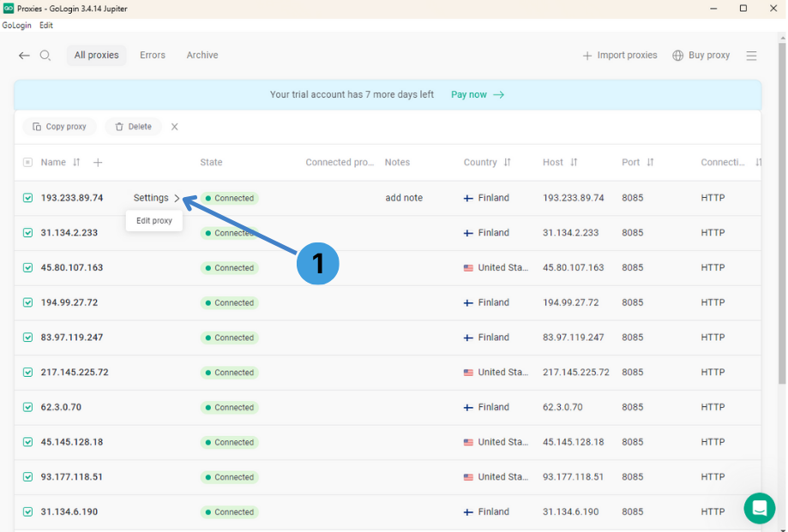Click Connected status of 31.134.2.233 row
Viewport: 788px width, 532px height.
(230, 233)
